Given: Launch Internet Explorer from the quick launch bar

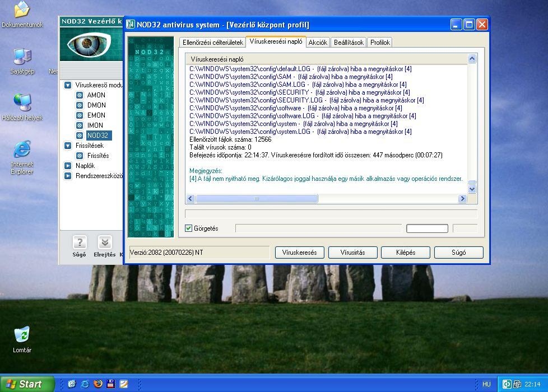Looking at the screenshot, I should 85,384.
